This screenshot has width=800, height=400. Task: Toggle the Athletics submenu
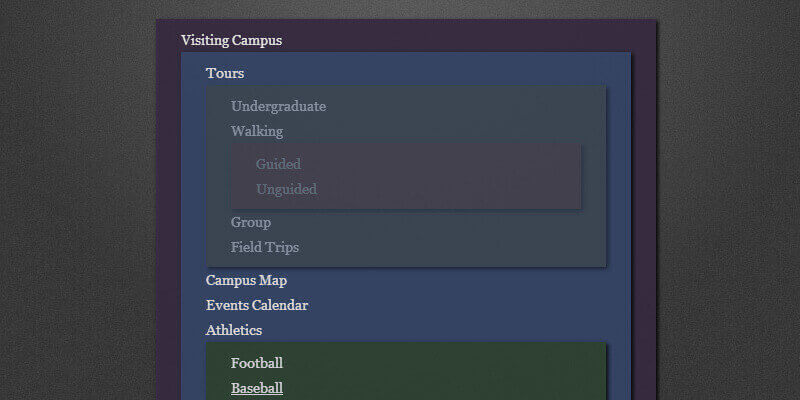tap(234, 330)
